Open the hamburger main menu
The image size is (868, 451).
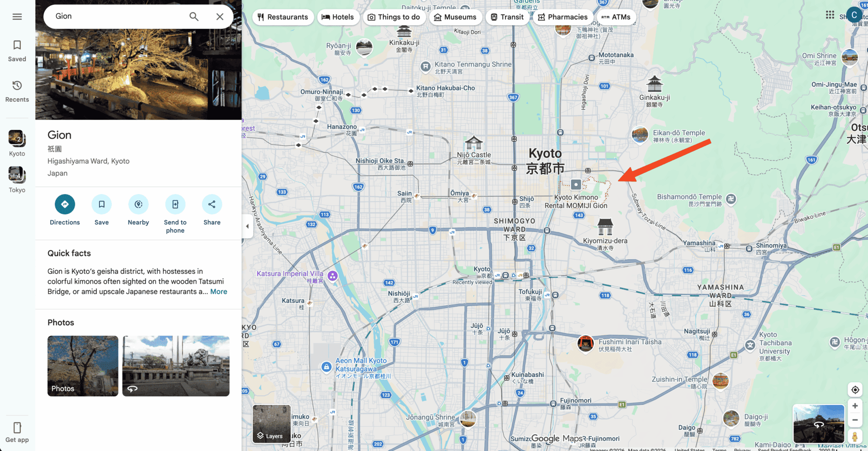[x=17, y=17]
